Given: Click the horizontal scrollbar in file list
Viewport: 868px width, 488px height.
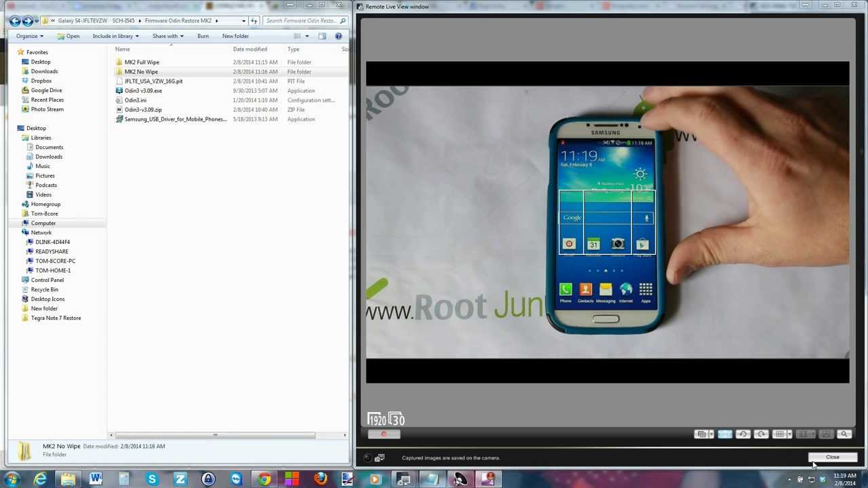Looking at the screenshot, I should tap(216, 435).
